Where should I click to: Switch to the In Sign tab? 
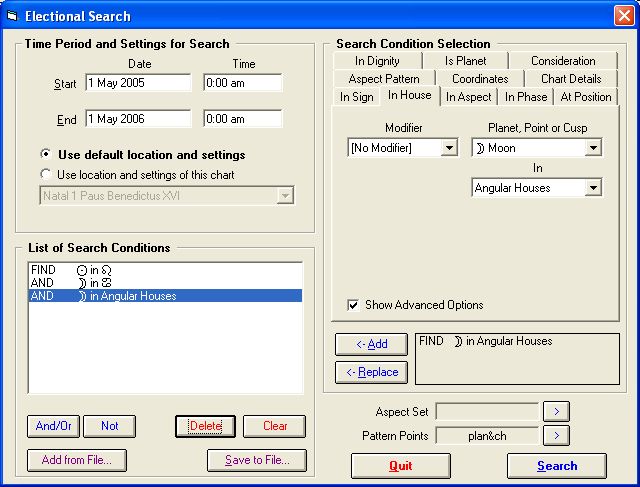pyautogui.click(x=356, y=97)
